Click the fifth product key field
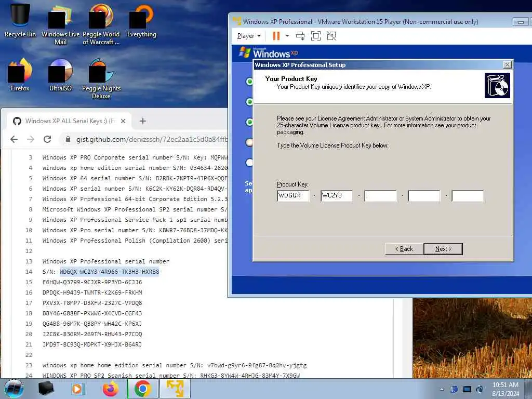The height and width of the screenshot is (399, 532). click(x=468, y=196)
